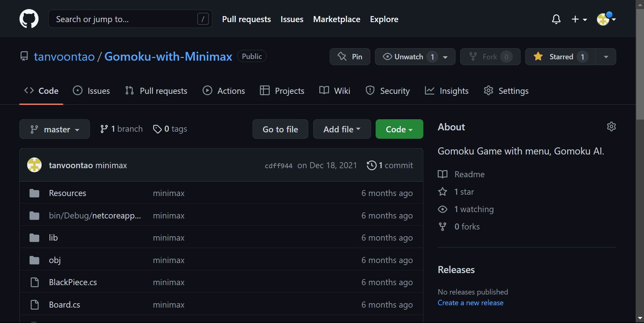
Task: Open the Readme link in About
Action: tap(462, 174)
